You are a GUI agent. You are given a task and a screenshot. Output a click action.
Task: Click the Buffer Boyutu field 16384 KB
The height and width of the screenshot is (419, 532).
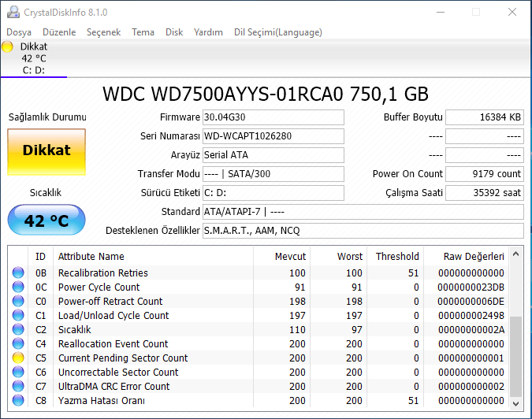(x=485, y=117)
